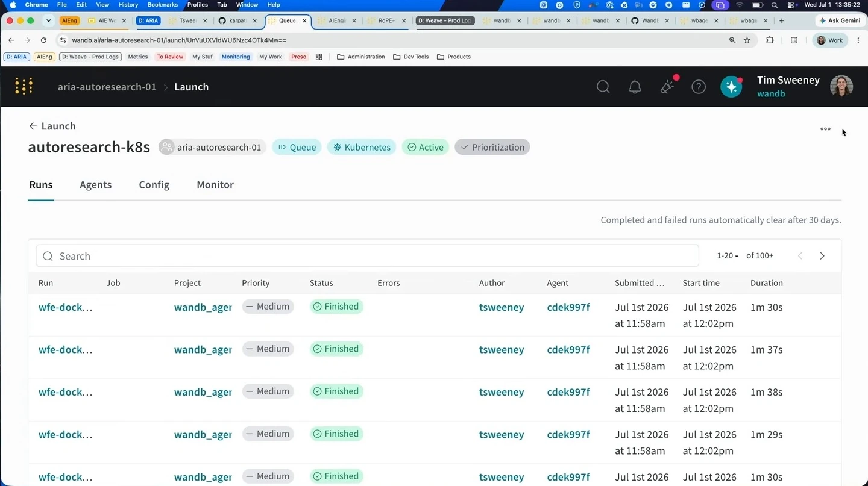Open the three-dot queue options menu
Screen dimensions: 868x486
pyautogui.click(x=825, y=129)
